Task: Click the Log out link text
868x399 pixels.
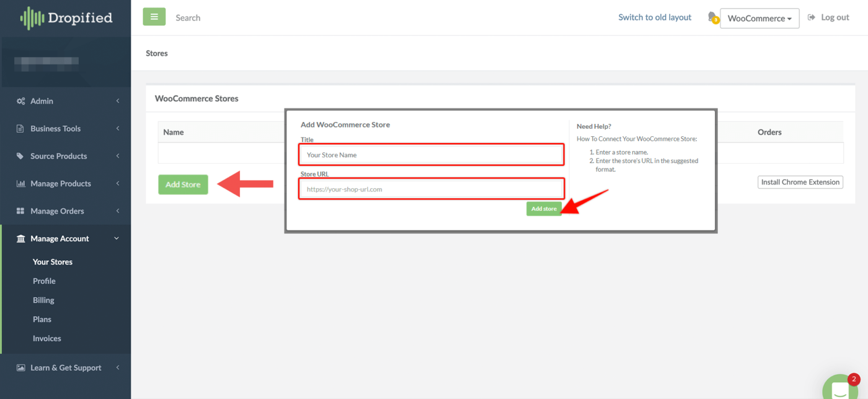Action: (x=835, y=17)
